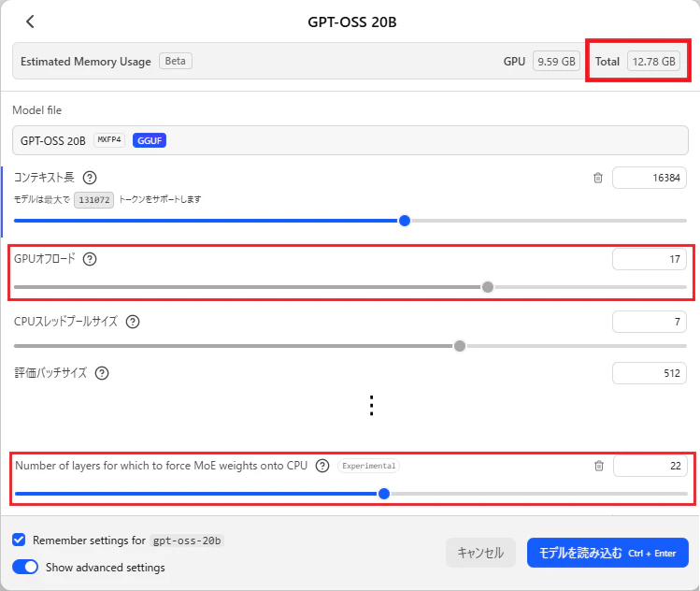Click the context length slider handle
Image resolution: width=700 pixels, height=591 pixels.
coord(405,221)
